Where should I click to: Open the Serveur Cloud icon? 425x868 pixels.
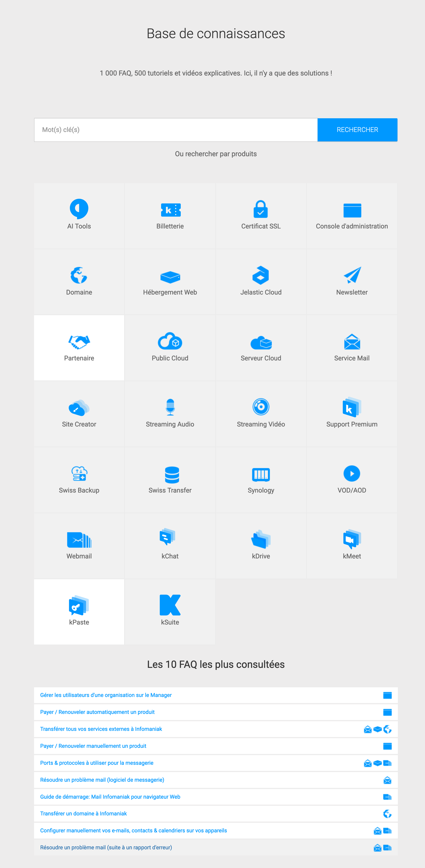[x=261, y=342]
